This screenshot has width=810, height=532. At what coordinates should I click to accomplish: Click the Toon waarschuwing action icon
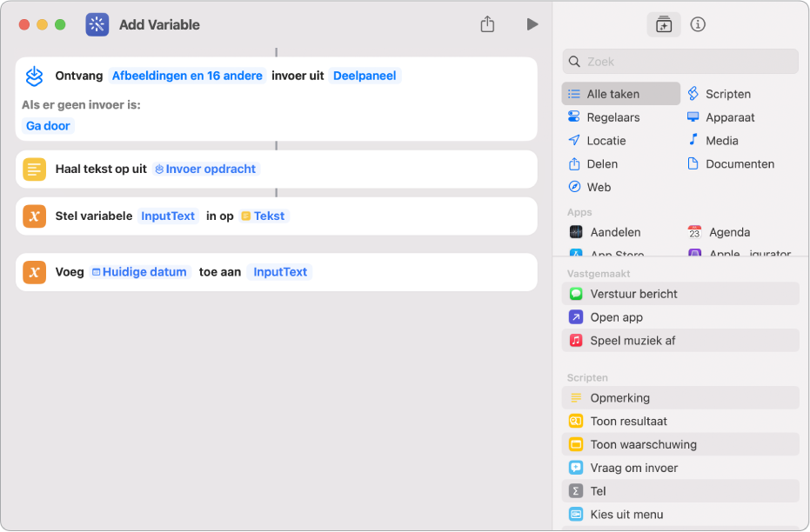[x=576, y=444]
